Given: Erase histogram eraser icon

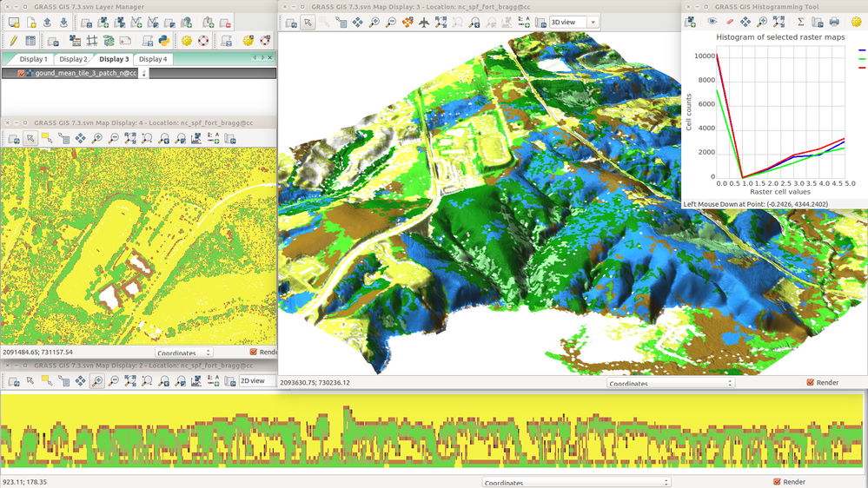Looking at the screenshot, I should pos(729,22).
